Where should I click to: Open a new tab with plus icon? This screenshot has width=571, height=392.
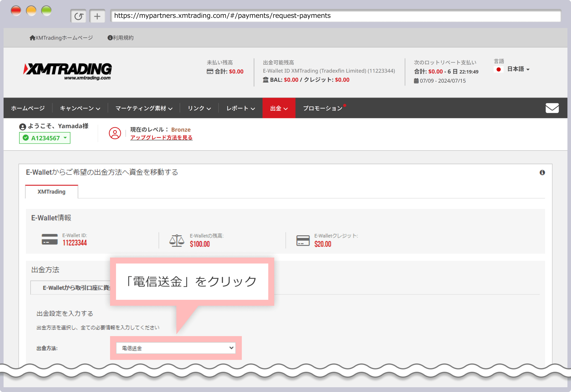(x=97, y=16)
